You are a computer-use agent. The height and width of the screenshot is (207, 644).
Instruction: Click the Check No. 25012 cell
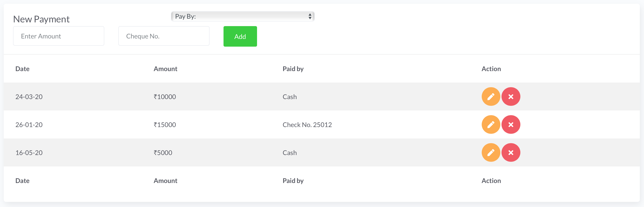(x=307, y=125)
